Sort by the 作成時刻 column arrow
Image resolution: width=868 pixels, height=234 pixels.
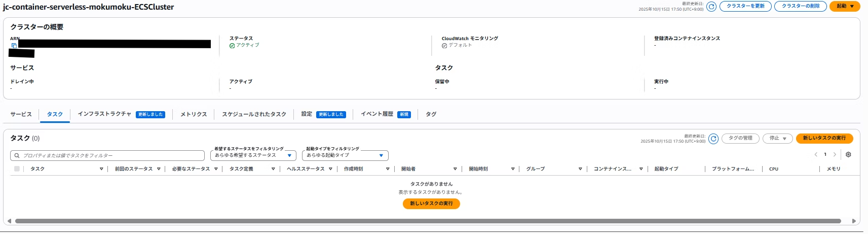pyautogui.click(x=388, y=169)
